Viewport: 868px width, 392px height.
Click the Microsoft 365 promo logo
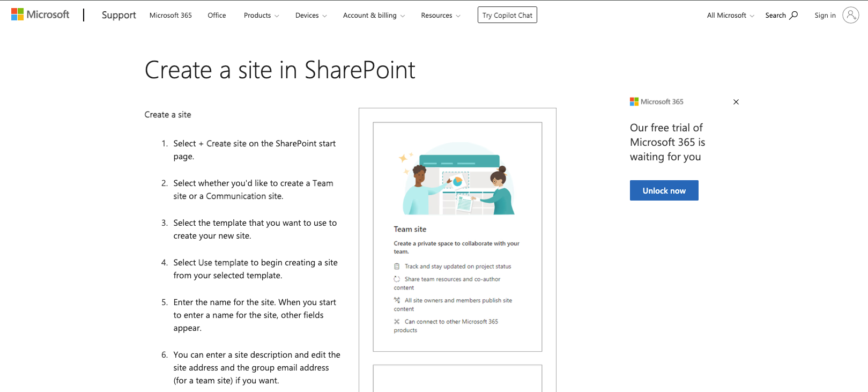point(657,101)
